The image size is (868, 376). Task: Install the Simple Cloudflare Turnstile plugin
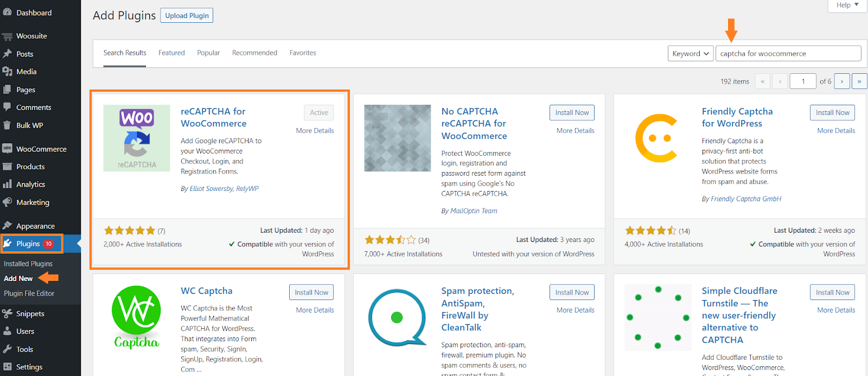pyautogui.click(x=833, y=292)
